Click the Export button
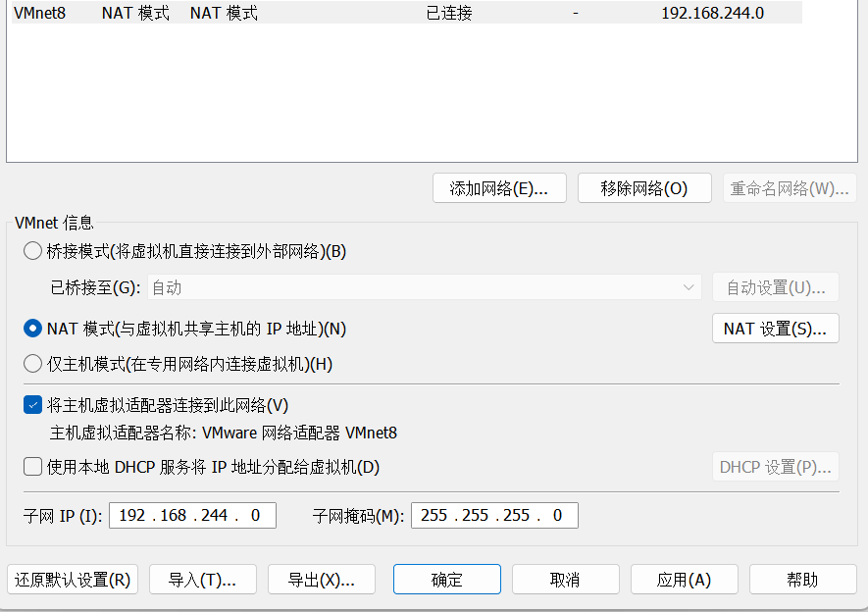This screenshot has width=868, height=612. tap(321, 580)
